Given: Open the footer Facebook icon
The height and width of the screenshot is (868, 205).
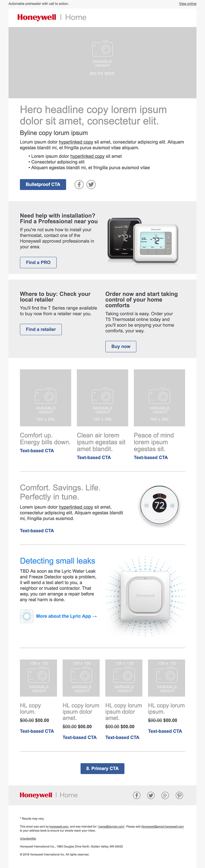Looking at the screenshot, I should pos(137,795).
